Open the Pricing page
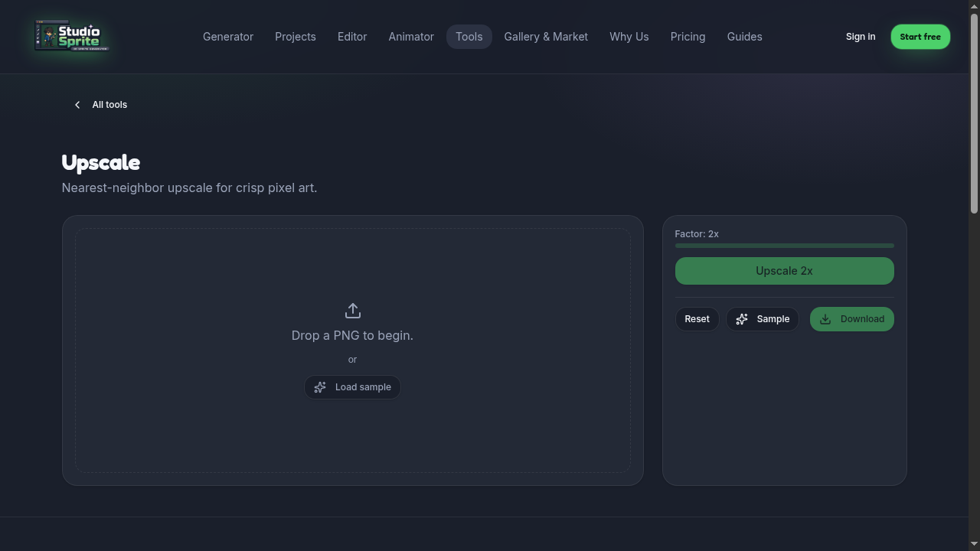 coord(688,37)
